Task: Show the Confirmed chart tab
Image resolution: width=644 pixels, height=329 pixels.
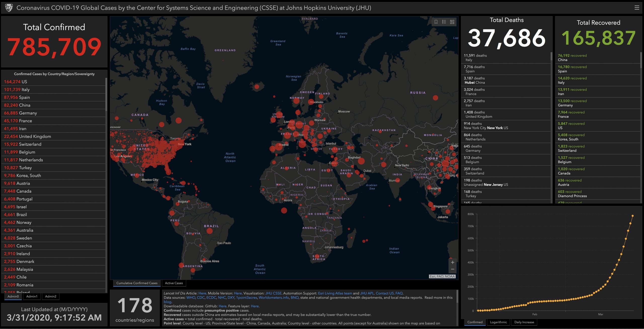Action: pyautogui.click(x=475, y=322)
